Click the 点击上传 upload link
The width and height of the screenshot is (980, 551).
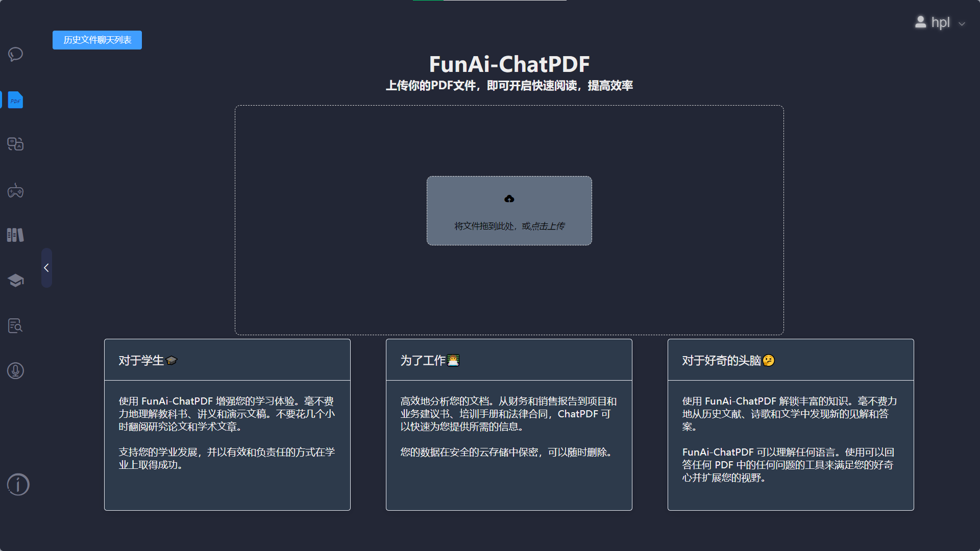[548, 226]
